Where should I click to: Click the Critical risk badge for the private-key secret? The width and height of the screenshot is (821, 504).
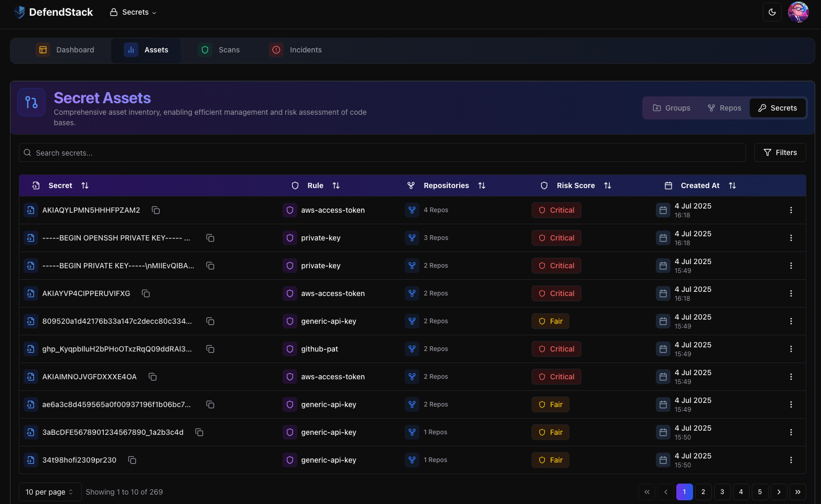coord(556,237)
